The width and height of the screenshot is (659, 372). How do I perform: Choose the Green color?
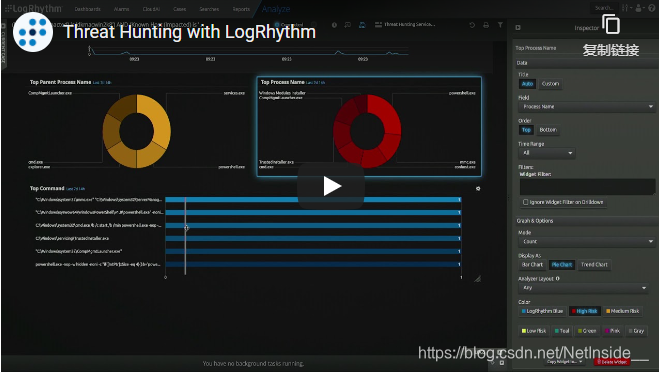[587, 331]
